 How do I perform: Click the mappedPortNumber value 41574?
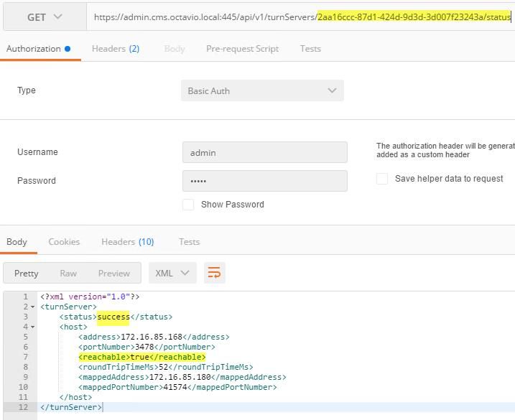[x=175, y=387]
